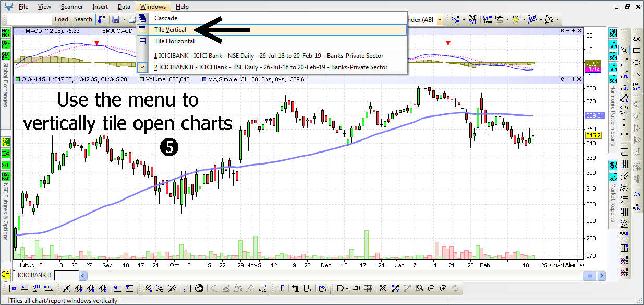This screenshot has height=305, width=644.
Task: Click the IDX index sidebar icon
Action: click(6, 154)
